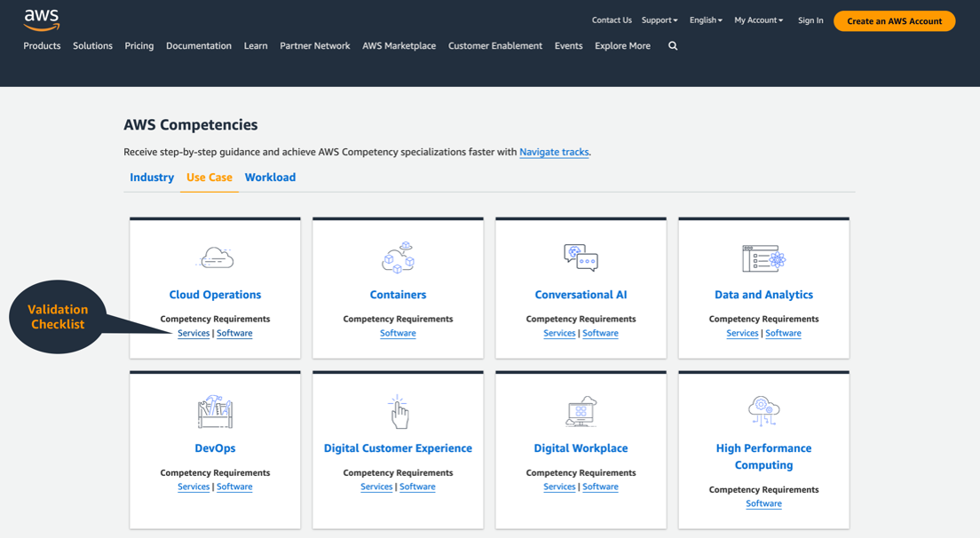Image resolution: width=980 pixels, height=538 pixels.
Task: Click the Data and Analytics icon
Action: (x=763, y=258)
